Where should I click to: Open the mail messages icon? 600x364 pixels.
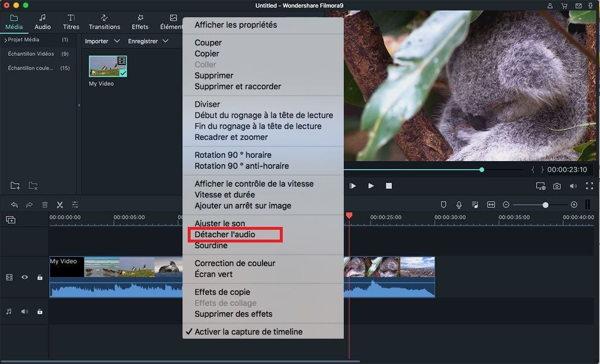pyautogui.click(x=579, y=5)
